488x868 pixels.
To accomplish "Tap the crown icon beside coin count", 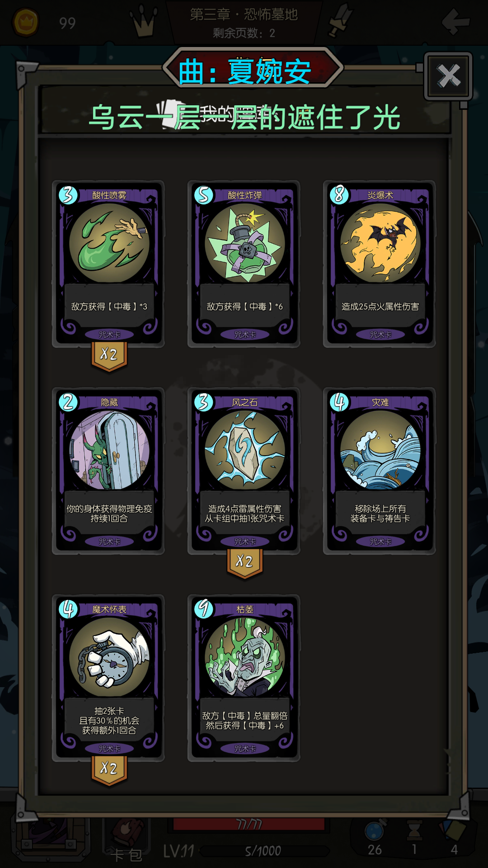I will [144, 21].
